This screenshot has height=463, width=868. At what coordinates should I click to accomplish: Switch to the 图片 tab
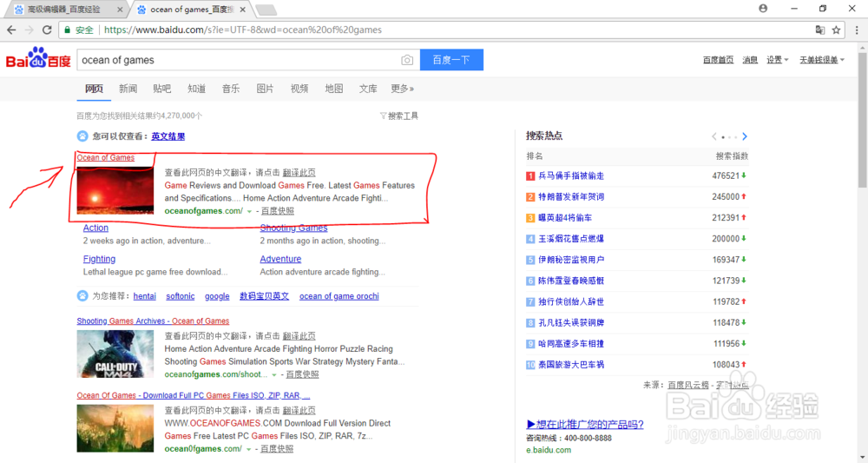tap(265, 89)
